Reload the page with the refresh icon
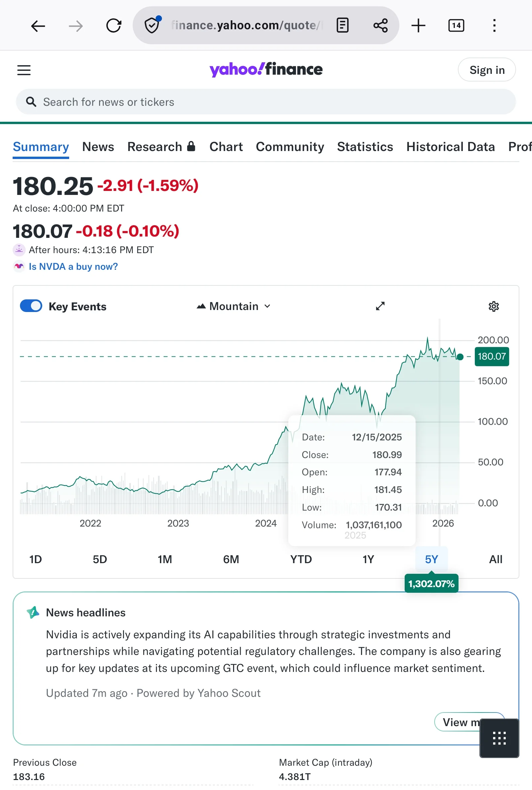The image size is (532, 790). pos(113,26)
